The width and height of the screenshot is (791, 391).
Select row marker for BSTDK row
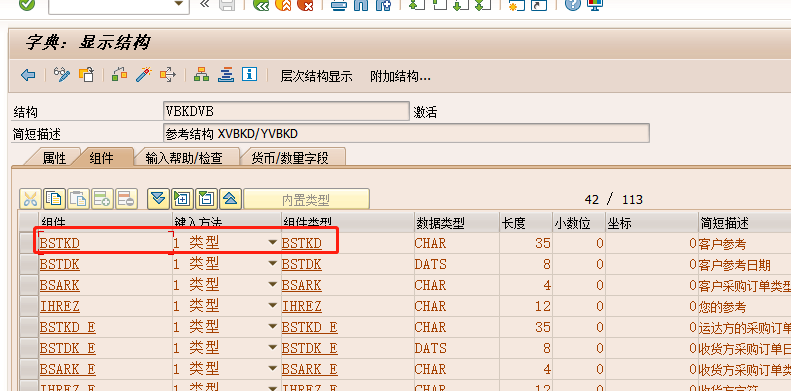[29, 264]
